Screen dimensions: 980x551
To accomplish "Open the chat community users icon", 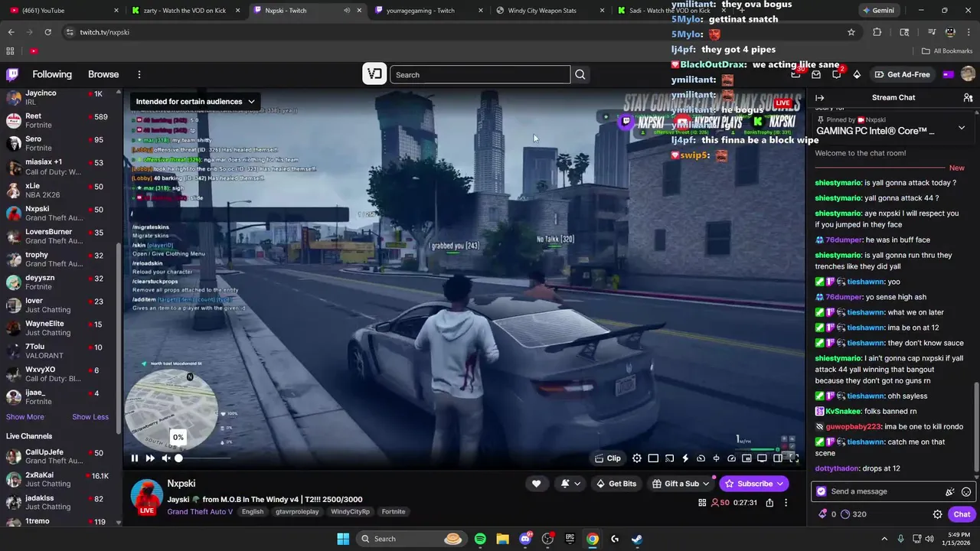I will [968, 98].
